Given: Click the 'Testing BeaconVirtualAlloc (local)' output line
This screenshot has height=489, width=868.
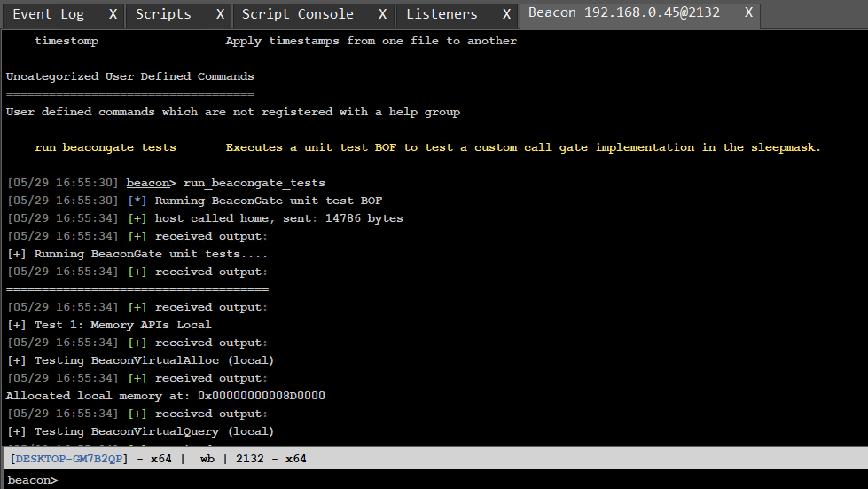Looking at the screenshot, I should point(141,360).
